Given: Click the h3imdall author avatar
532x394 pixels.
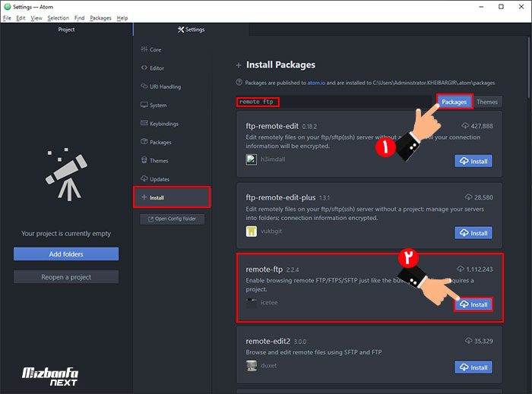Looking at the screenshot, I should [252, 159].
